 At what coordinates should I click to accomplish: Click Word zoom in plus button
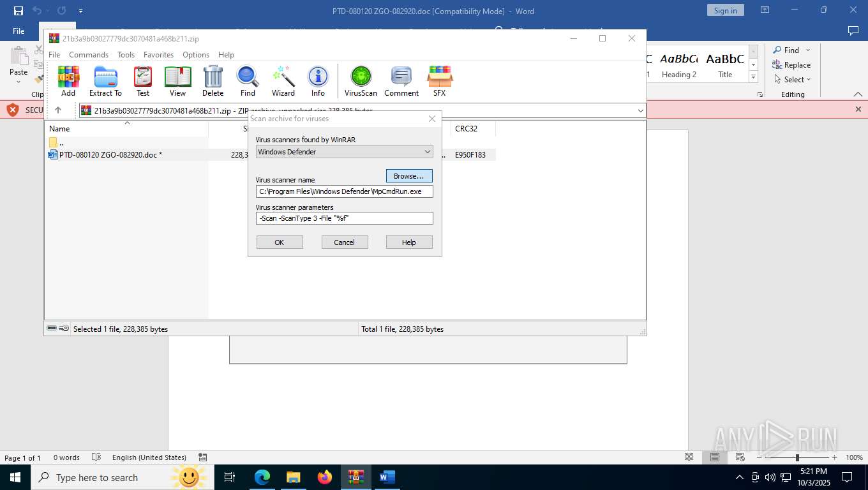click(834, 457)
